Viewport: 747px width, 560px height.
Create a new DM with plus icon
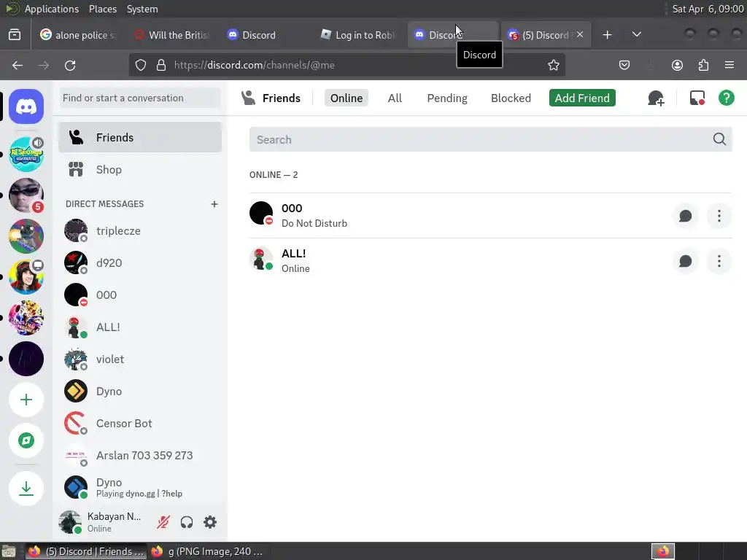tap(214, 204)
